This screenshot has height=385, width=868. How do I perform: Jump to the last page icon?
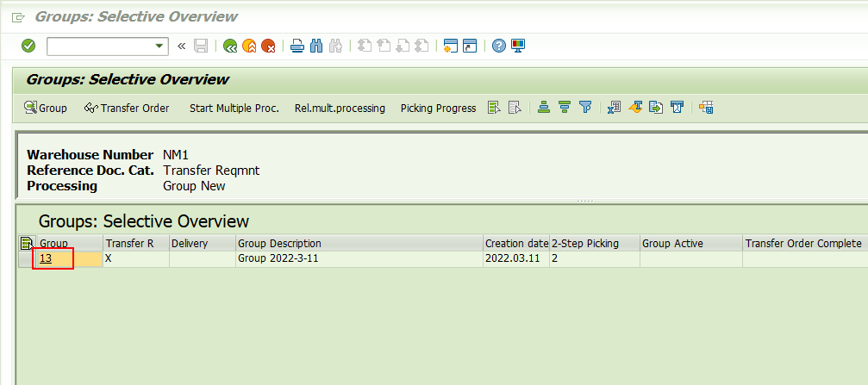pyautogui.click(x=422, y=46)
